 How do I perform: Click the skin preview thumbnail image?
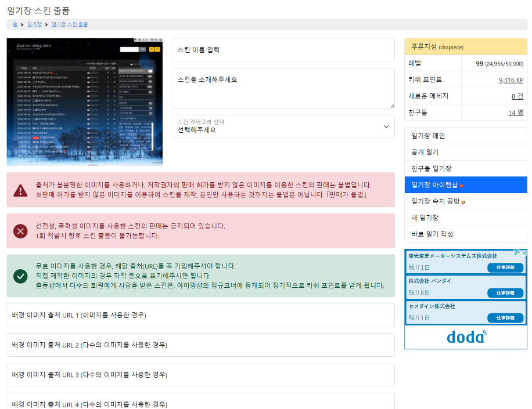pos(85,102)
